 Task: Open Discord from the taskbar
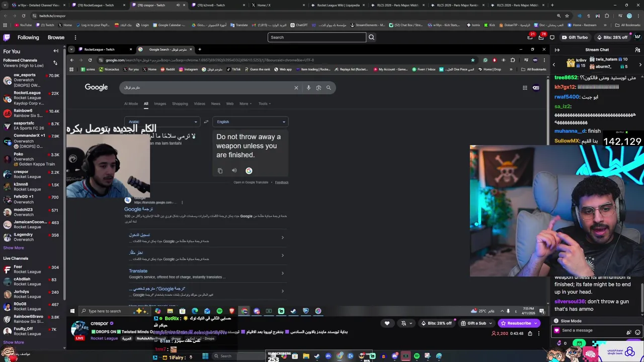click(x=257, y=311)
